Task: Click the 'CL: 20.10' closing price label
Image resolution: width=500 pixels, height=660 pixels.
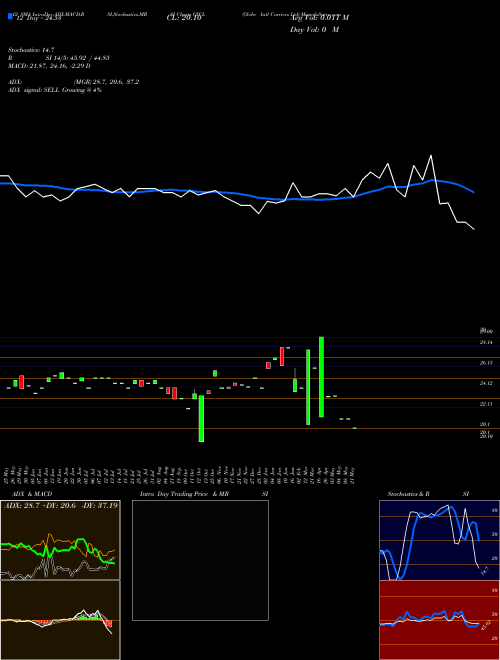Action: [x=184, y=18]
